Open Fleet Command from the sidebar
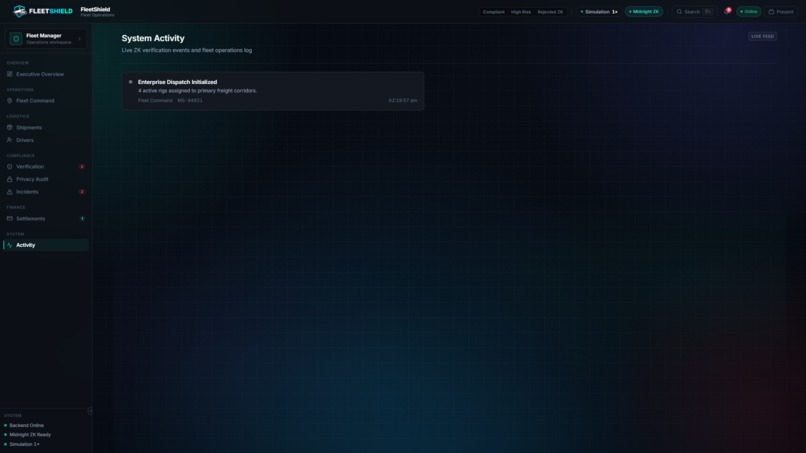 pos(46,101)
